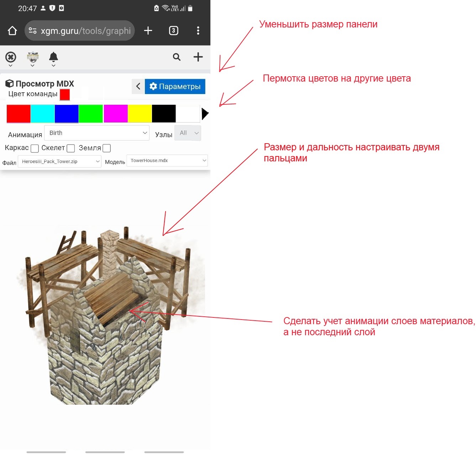Open the Модель dropdown TowerHouse.mdx
Viewport: 476px width, 456px height.
tap(167, 161)
